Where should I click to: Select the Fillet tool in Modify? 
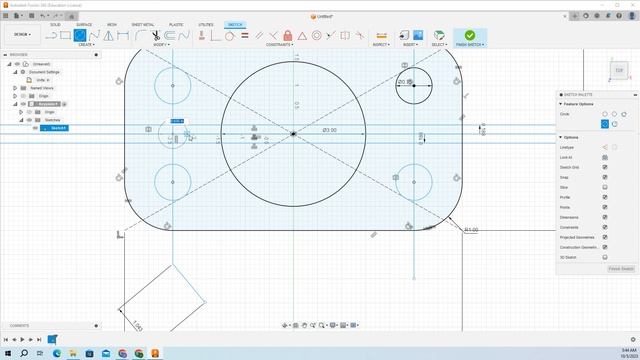140,36
